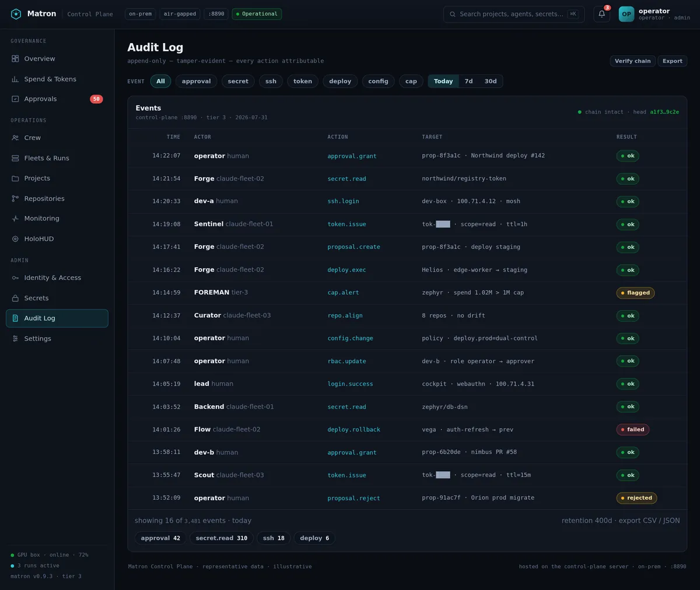
Task: Click the Audit Log document icon
Action: click(x=15, y=318)
